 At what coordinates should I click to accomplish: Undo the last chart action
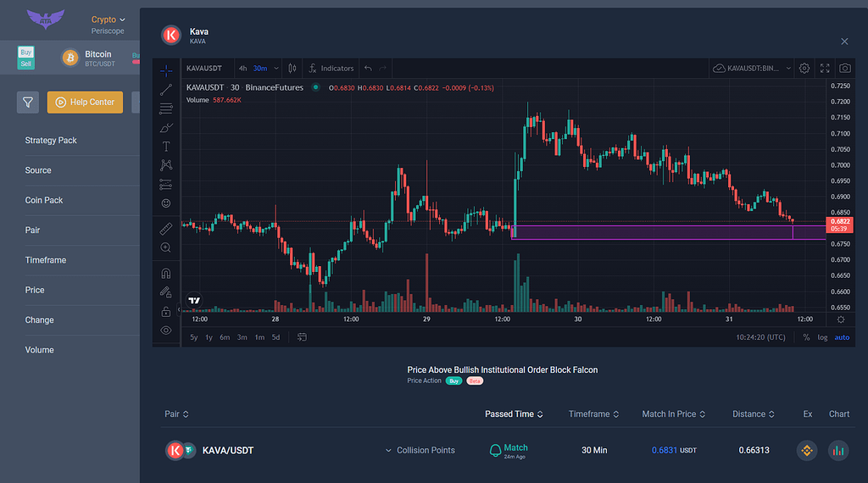coord(368,69)
